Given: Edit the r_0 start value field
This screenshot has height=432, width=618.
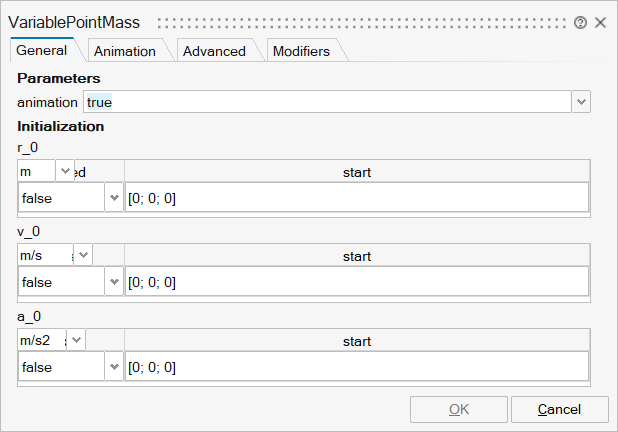Looking at the screenshot, I should click(356, 198).
